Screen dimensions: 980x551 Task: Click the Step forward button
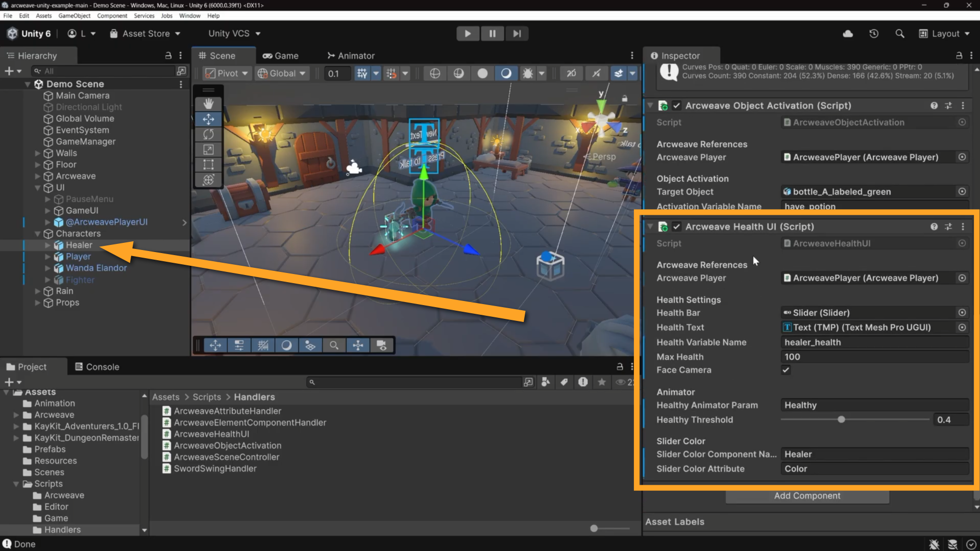pyautogui.click(x=517, y=34)
